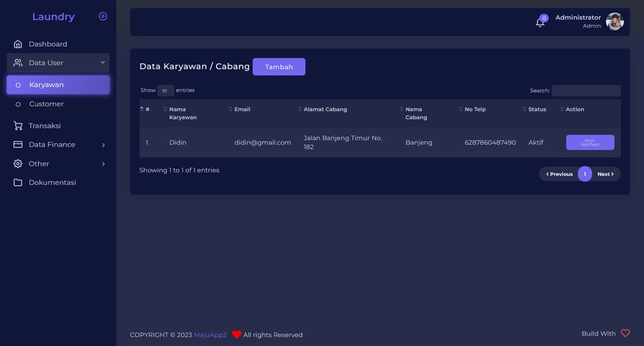The height and width of the screenshot is (346, 644).
Task: Toggle the sidebar pin circle icon
Action: (x=103, y=16)
